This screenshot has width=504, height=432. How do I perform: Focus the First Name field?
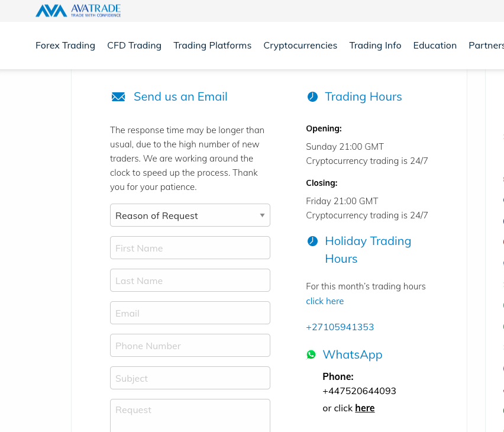190,248
